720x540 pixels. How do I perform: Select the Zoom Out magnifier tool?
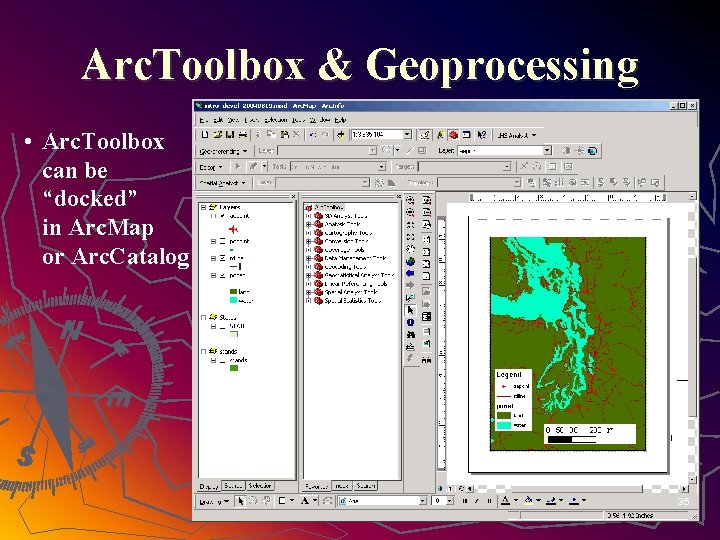(411, 213)
